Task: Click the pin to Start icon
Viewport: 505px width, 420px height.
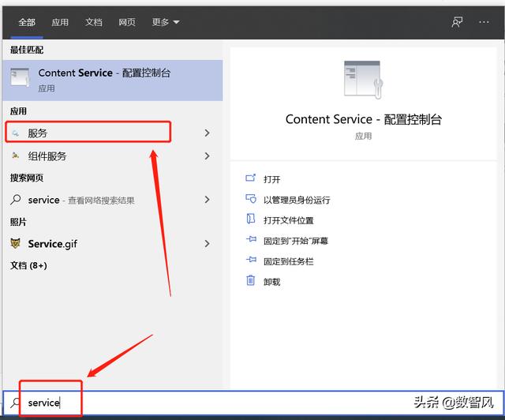Action: click(251, 239)
